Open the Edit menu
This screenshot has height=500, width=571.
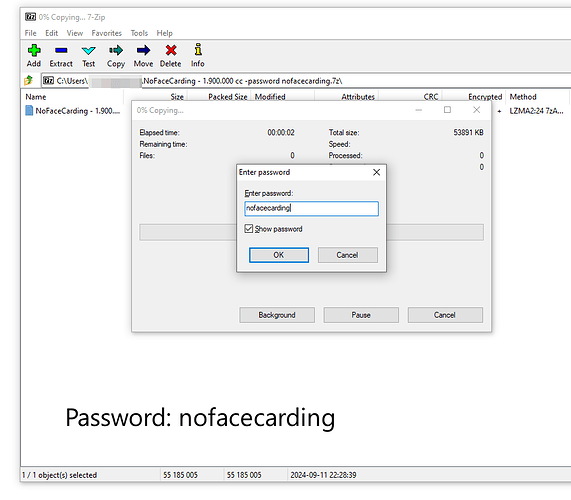tap(51, 33)
